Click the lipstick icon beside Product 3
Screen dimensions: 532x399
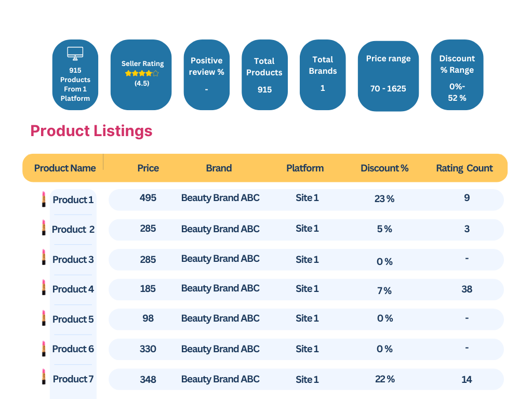click(44, 257)
